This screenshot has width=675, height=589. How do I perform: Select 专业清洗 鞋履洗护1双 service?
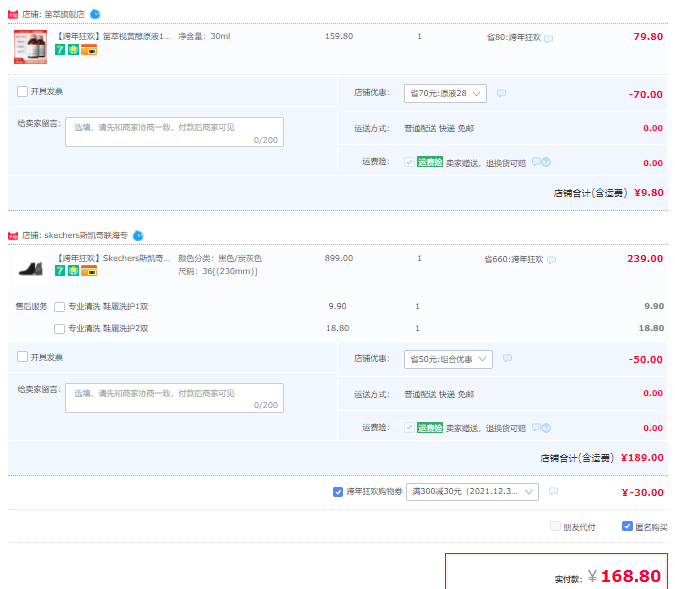tap(59, 307)
